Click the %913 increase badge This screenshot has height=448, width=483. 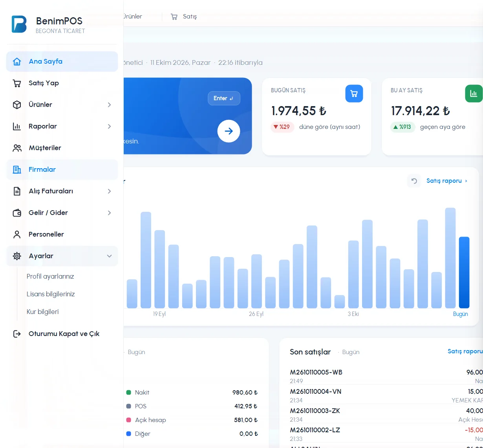(x=402, y=127)
